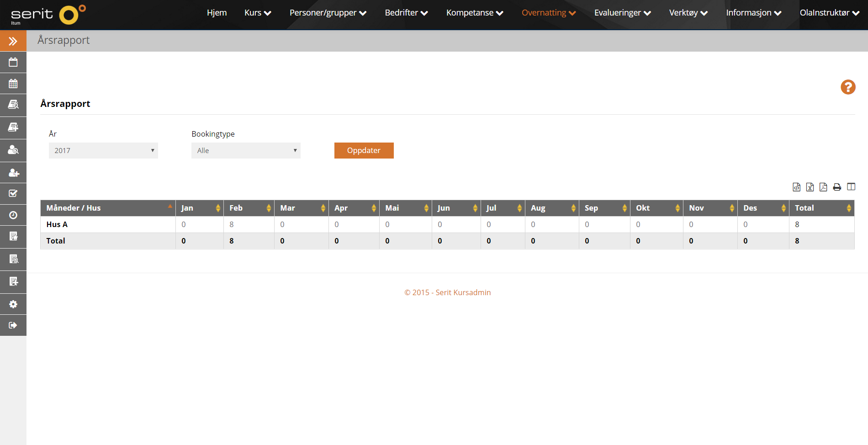Image resolution: width=868 pixels, height=445 pixels.
Task: Sort by the Måneder / Hus column
Action: (x=108, y=208)
